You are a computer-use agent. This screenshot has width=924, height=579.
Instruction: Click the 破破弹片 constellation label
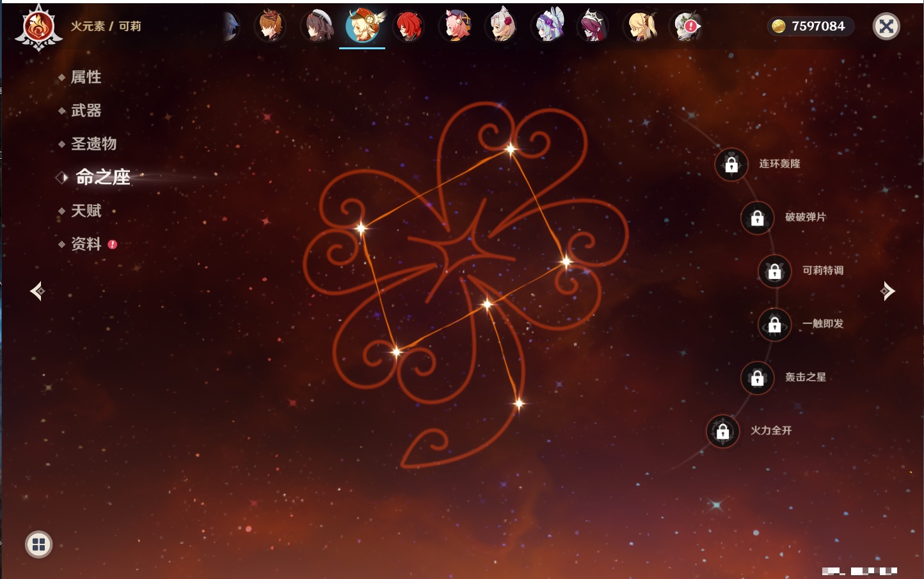806,217
